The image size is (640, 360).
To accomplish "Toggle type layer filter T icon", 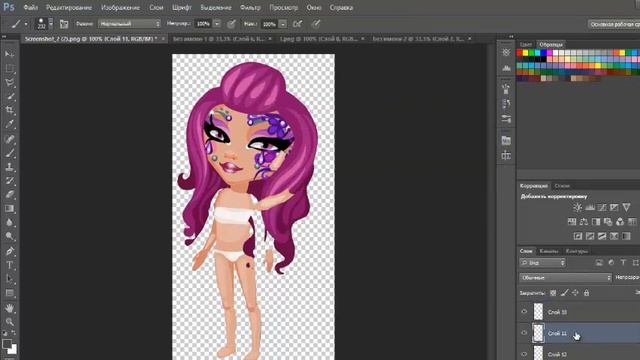I will [623, 263].
